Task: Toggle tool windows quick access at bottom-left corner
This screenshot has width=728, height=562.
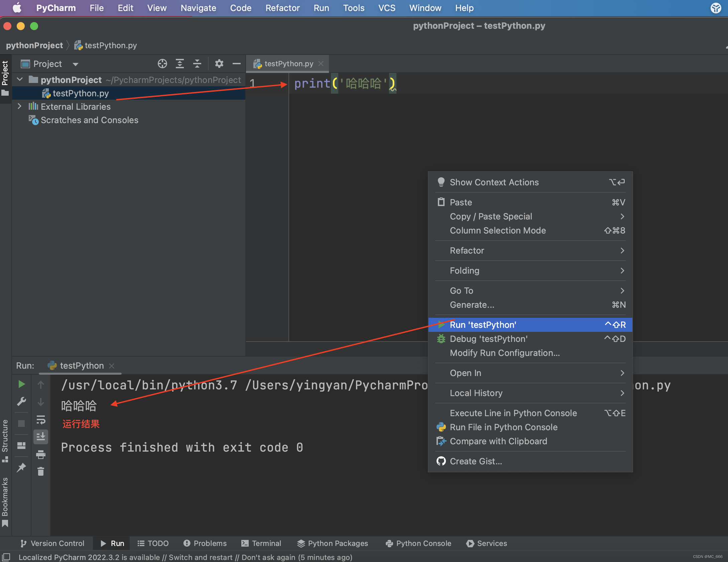Action: pyautogui.click(x=6, y=557)
